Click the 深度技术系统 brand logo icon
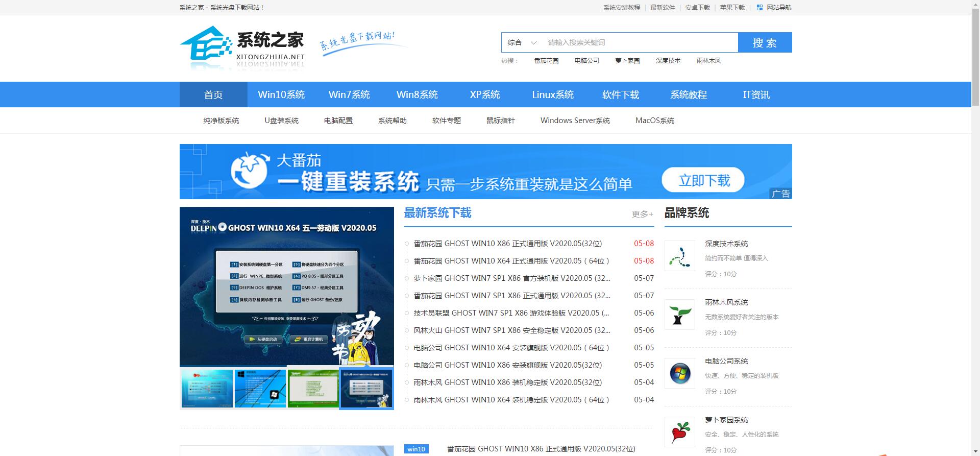 coord(679,256)
